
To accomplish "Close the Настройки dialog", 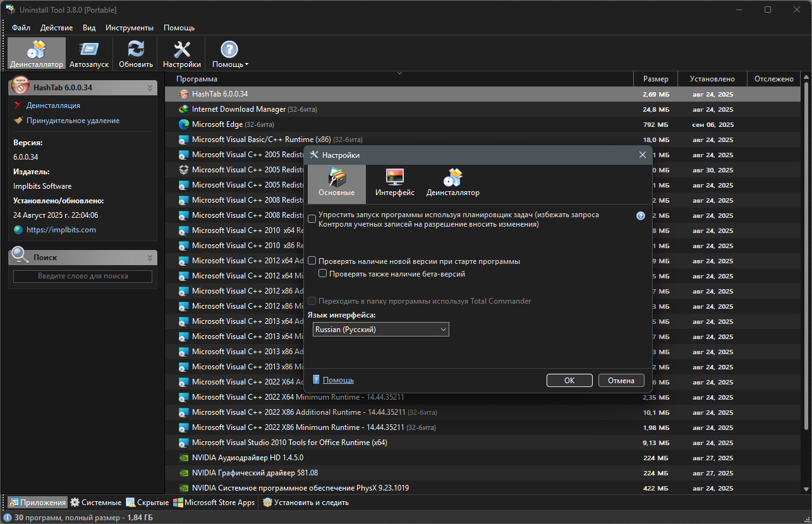I will 643,155.
